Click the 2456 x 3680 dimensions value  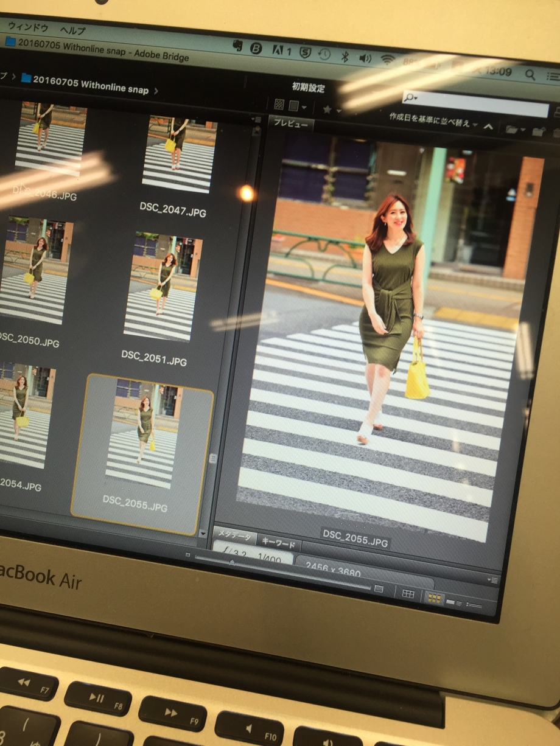[x=332, y=570]
